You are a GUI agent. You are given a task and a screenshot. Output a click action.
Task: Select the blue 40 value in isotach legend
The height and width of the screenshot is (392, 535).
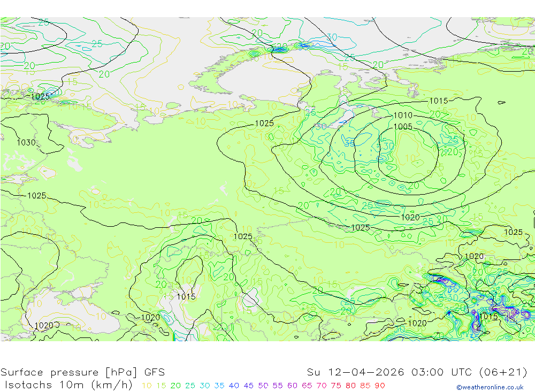pyautogui.click(x=234, y=386)
